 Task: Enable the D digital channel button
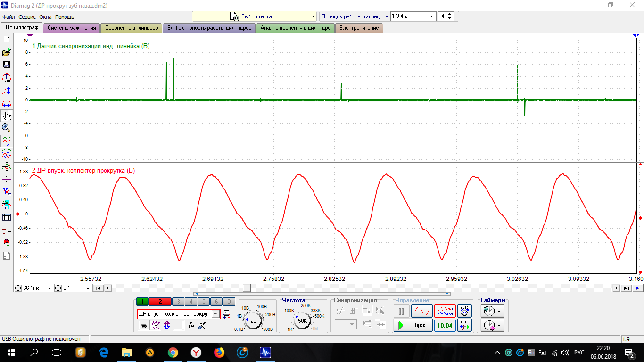tap(229, 302)
